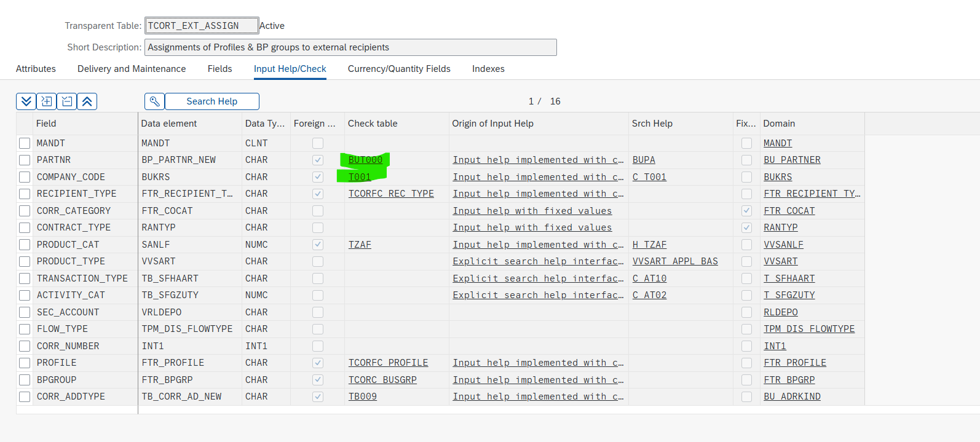980x442 pixels.
Task: Click the insert row (plus) icon
Action: 47,101
